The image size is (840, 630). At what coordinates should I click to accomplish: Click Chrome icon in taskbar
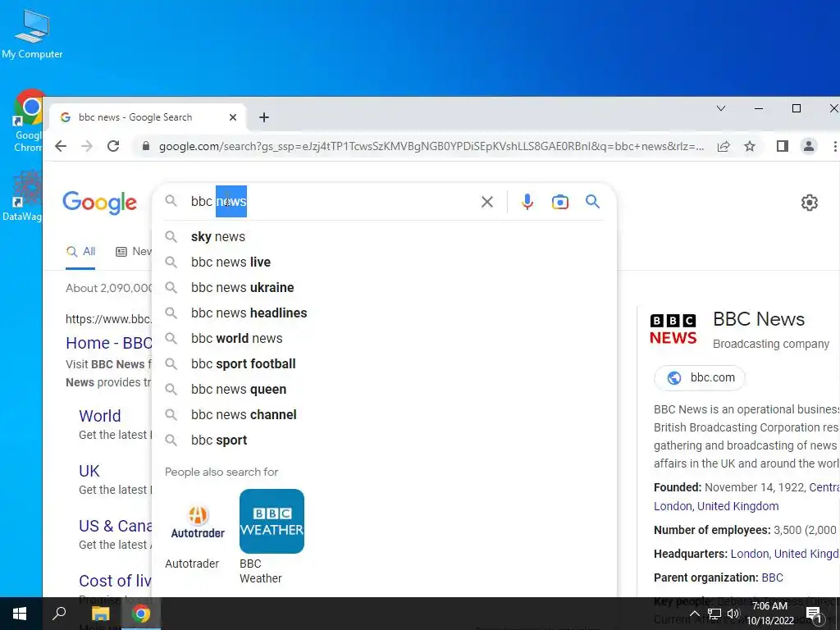point(141,614)
